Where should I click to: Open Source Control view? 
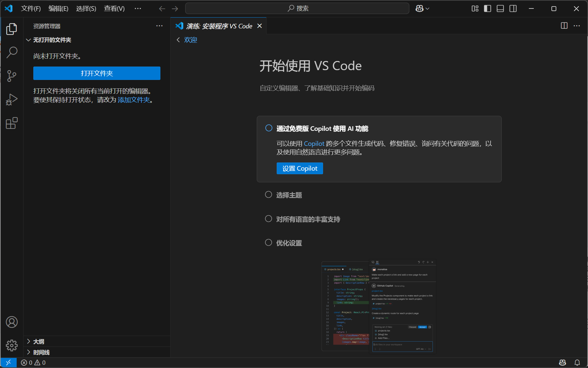click(12, 76)
